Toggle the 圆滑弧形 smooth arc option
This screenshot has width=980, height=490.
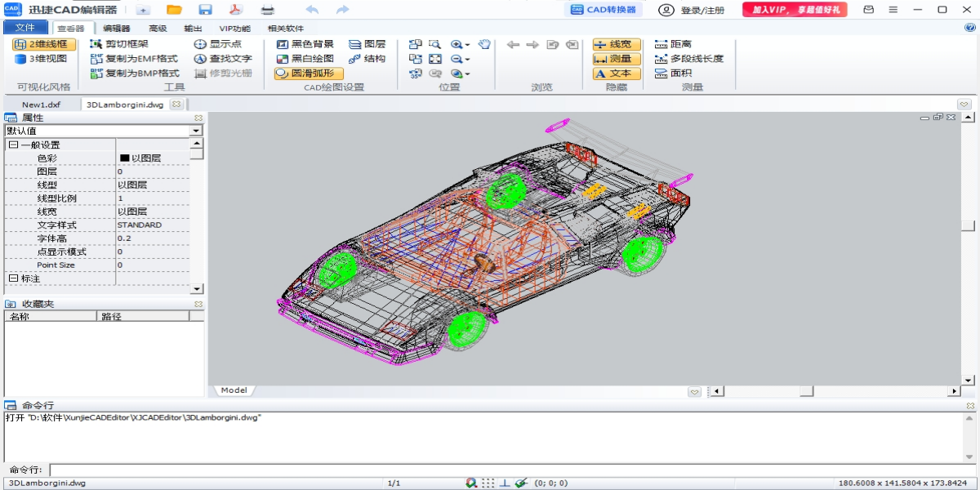click(x=309, y=73)
